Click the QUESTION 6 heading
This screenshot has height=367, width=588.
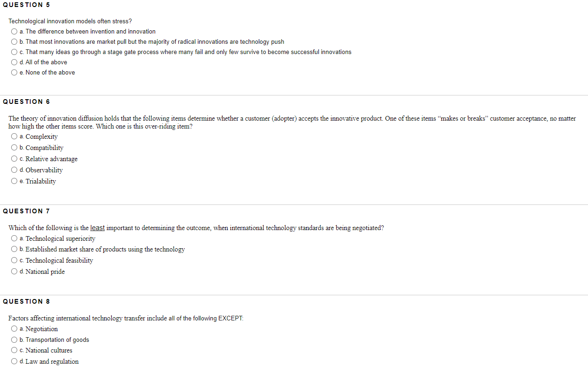point(27,102)
